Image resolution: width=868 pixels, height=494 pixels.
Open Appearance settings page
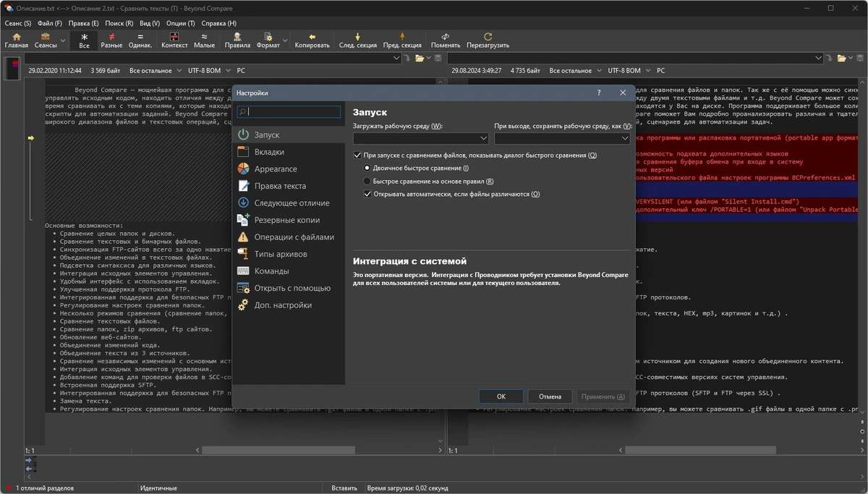pos(289,169)
